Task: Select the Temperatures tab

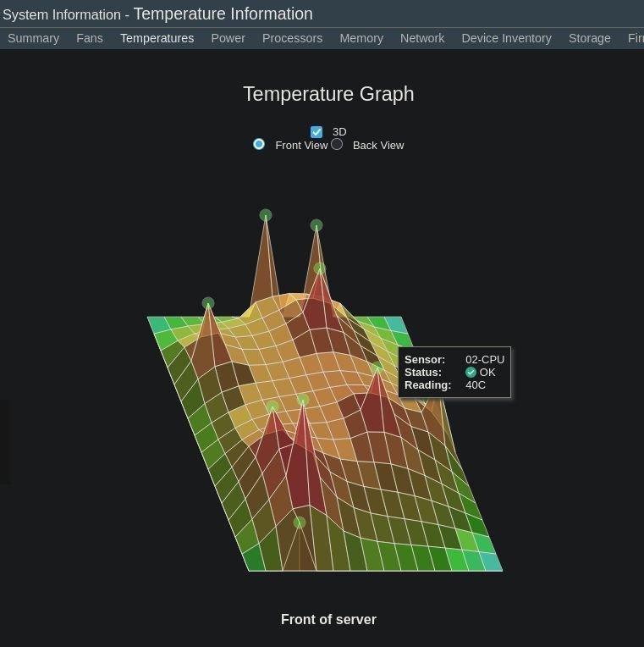Action: point(157,38)
